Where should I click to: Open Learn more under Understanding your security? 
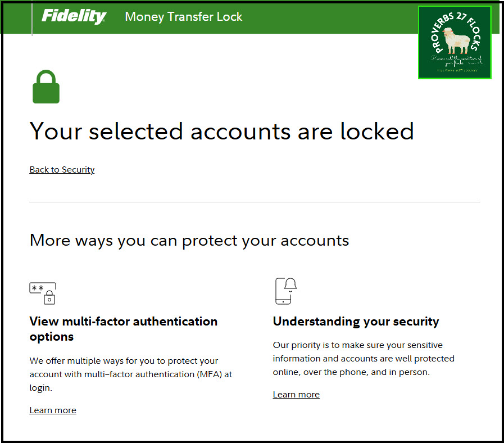(x=296, y=395)
